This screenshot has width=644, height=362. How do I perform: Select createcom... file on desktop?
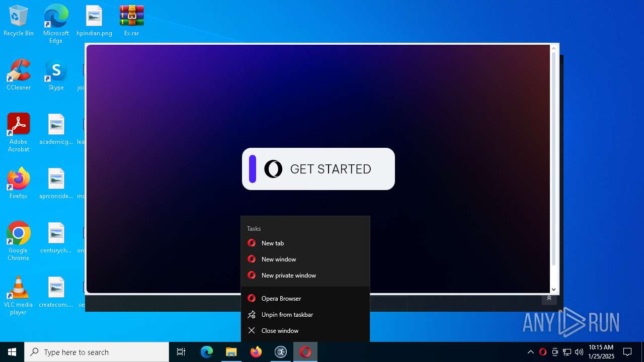click(x=56, y=293)
